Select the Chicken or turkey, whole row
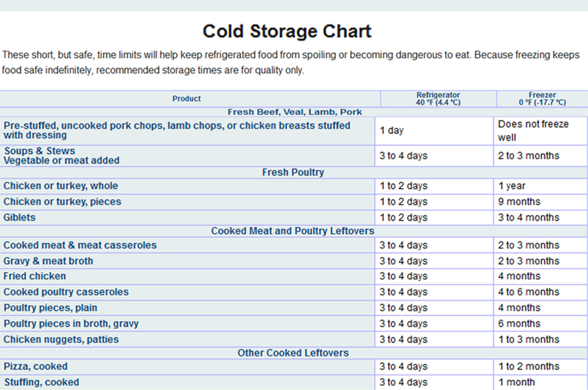 tap(294, 186)
